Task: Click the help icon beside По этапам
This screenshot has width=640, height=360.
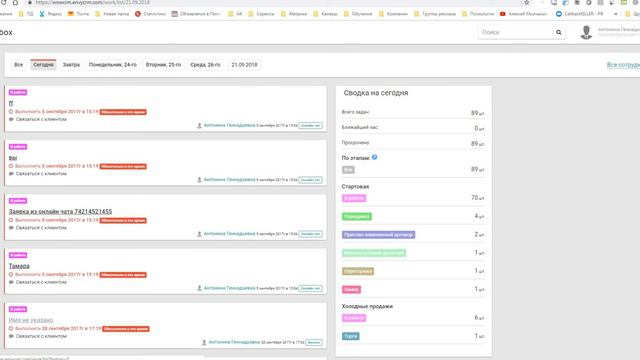Action: 374,157
